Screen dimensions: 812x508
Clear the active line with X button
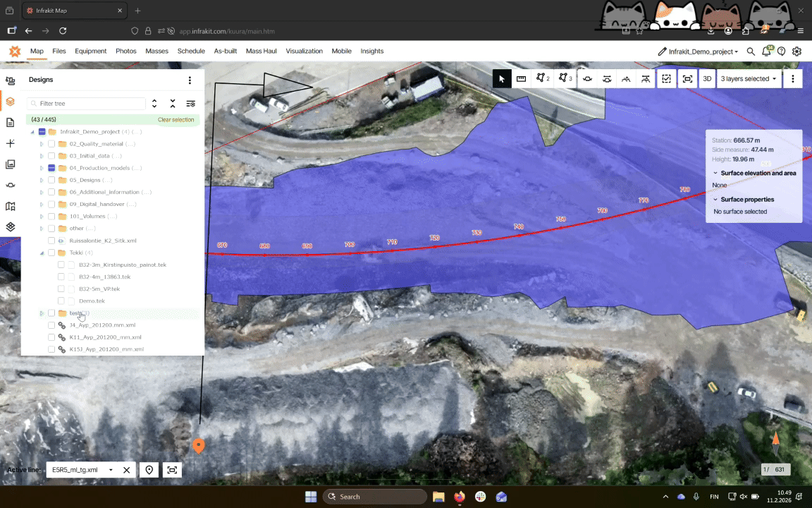click(127, 470)
